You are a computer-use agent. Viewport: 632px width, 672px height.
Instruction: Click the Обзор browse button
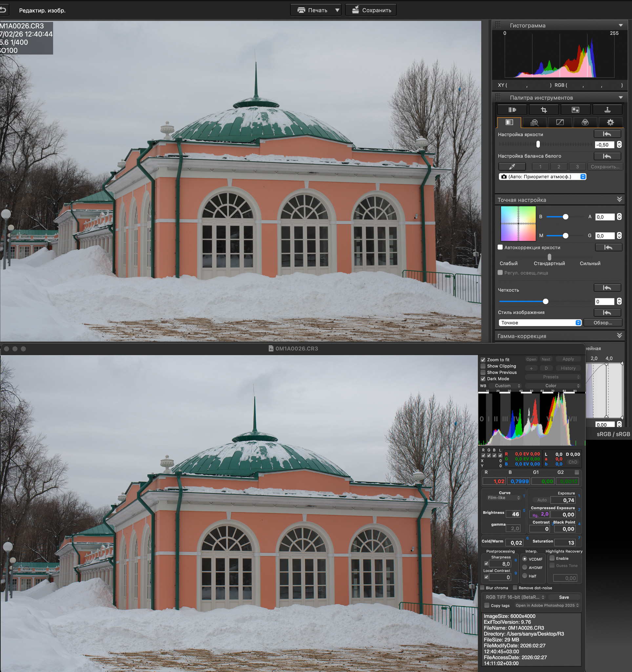coord(602,323)
